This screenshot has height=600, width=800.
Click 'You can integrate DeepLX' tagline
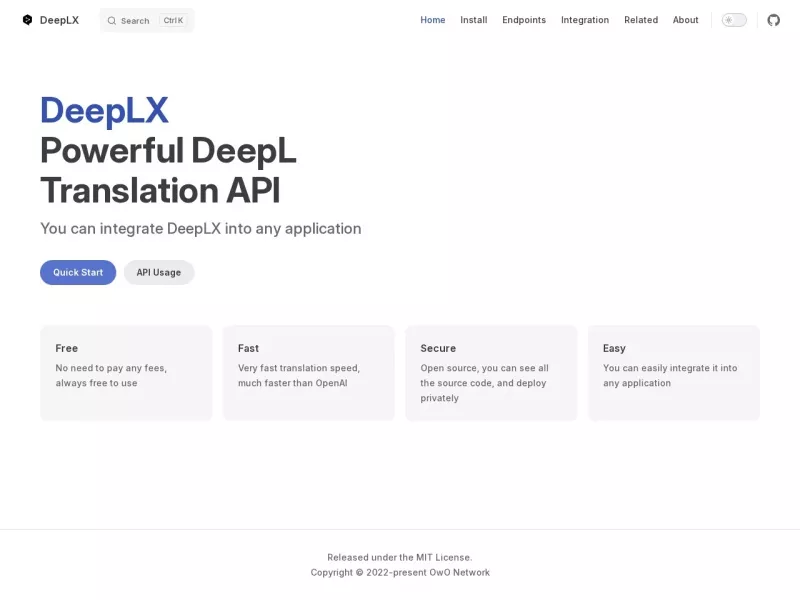click(201, 229)
